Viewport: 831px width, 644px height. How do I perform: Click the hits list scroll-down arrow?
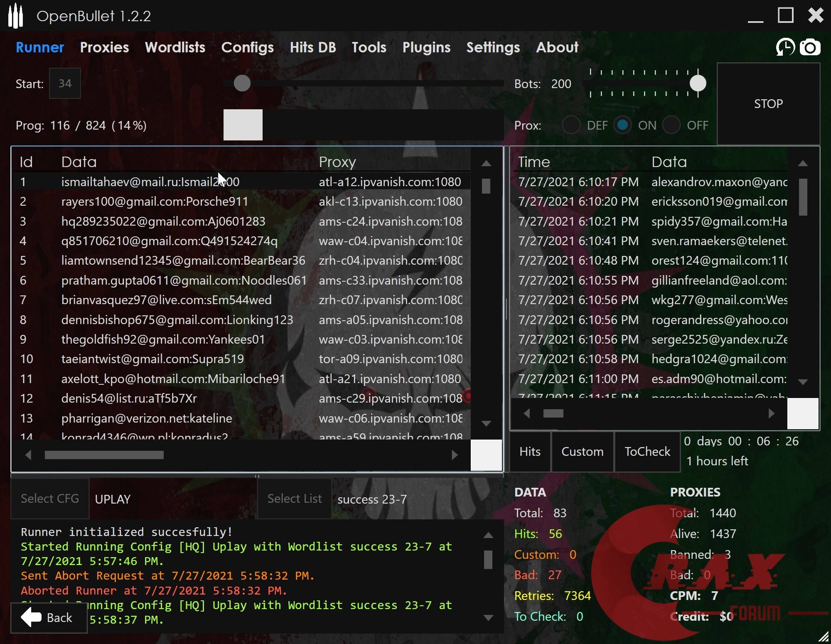tap(803, 382)
